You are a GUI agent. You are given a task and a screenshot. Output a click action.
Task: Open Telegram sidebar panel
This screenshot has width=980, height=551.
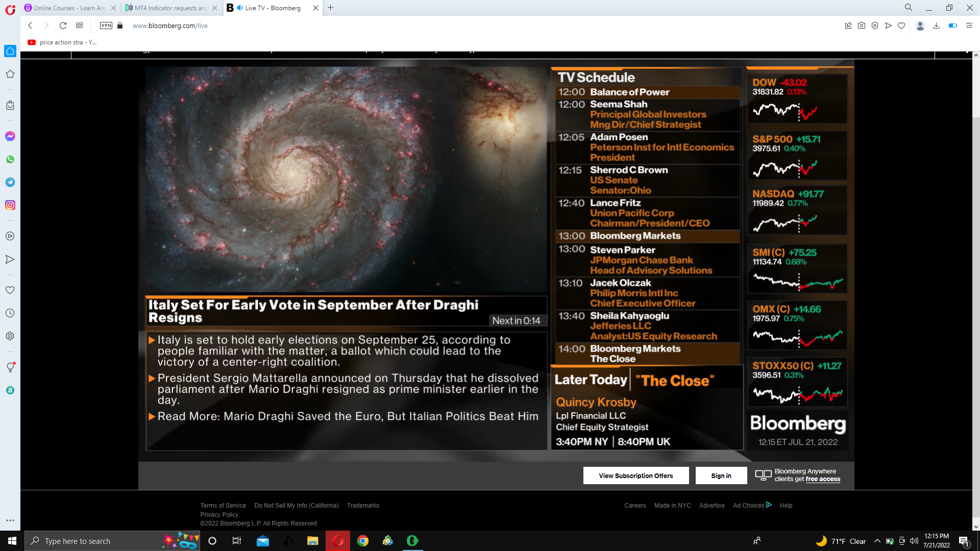10,182
